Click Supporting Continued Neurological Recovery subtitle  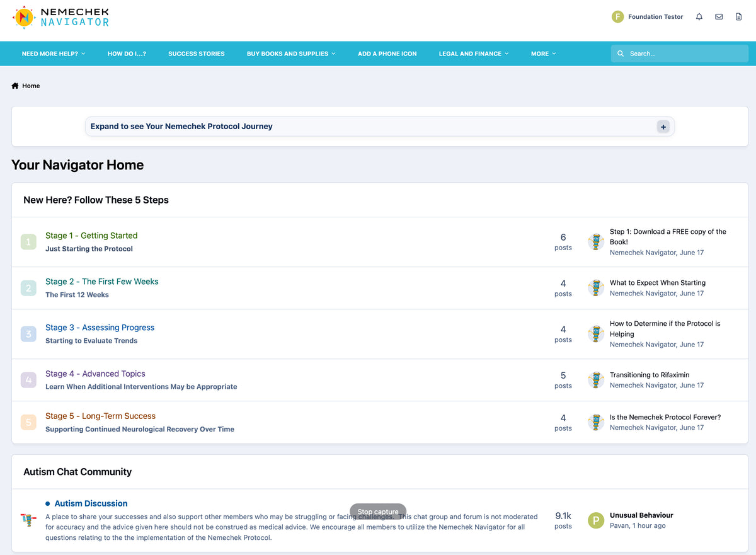[x=140, y=430]
